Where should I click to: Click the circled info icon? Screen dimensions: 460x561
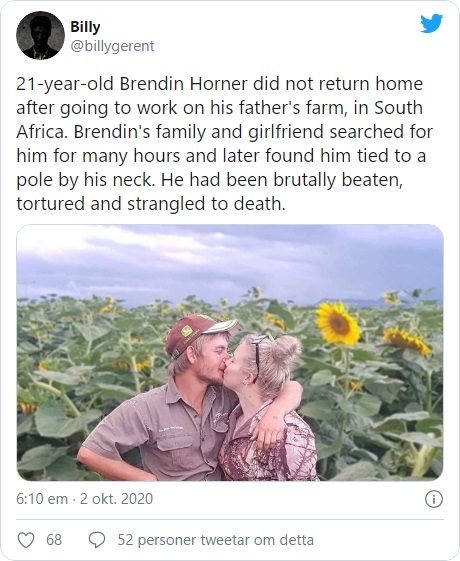434,499
